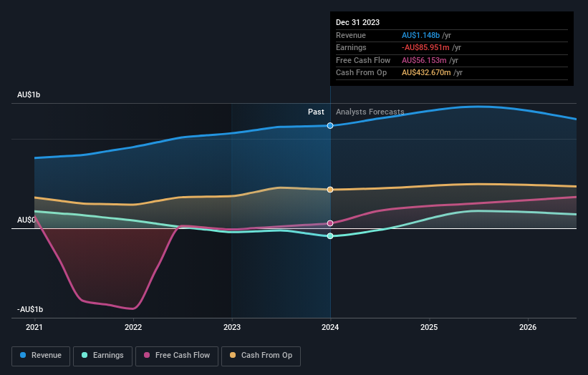The width and height of the screenshot is (588, 375).
Task: Click the AU$1.148b revenue value
Action: [420, 35]
